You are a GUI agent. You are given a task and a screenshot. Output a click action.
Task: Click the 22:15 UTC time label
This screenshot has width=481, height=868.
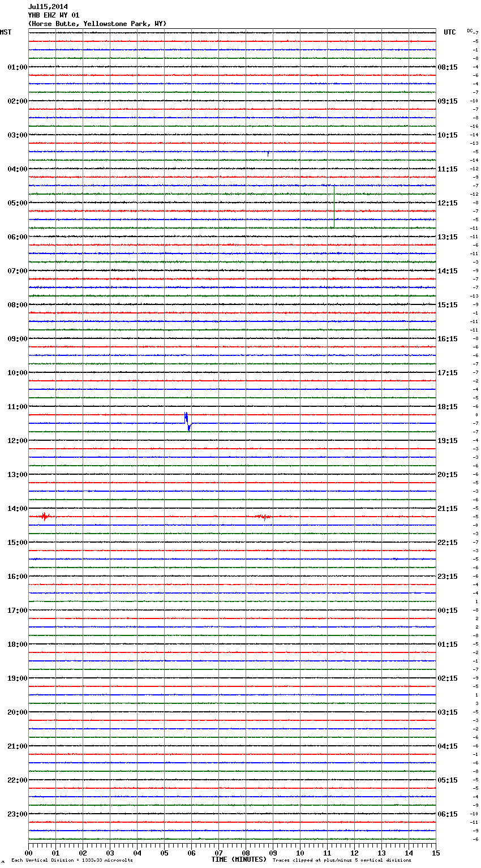point(448,543)
